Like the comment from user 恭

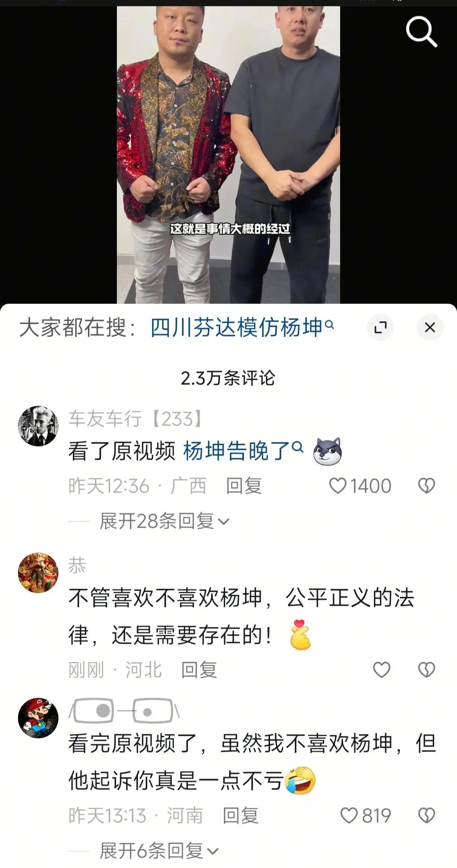[x=382, y=670]
